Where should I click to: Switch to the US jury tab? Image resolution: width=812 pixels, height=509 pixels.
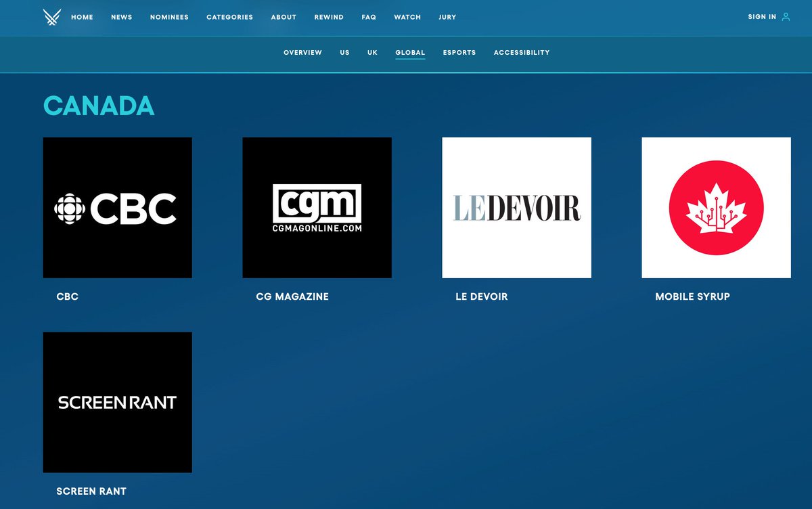(344, 53)
